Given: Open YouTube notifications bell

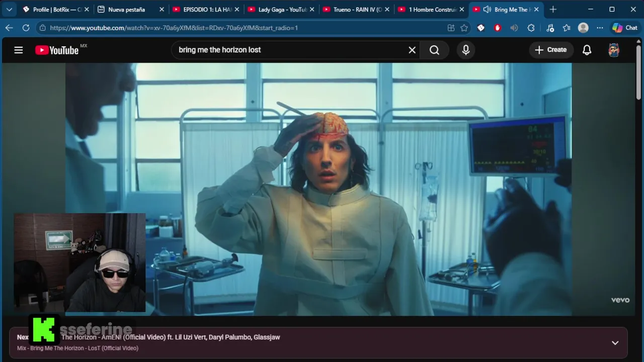Looking at the screenshot, I should 587,50.
